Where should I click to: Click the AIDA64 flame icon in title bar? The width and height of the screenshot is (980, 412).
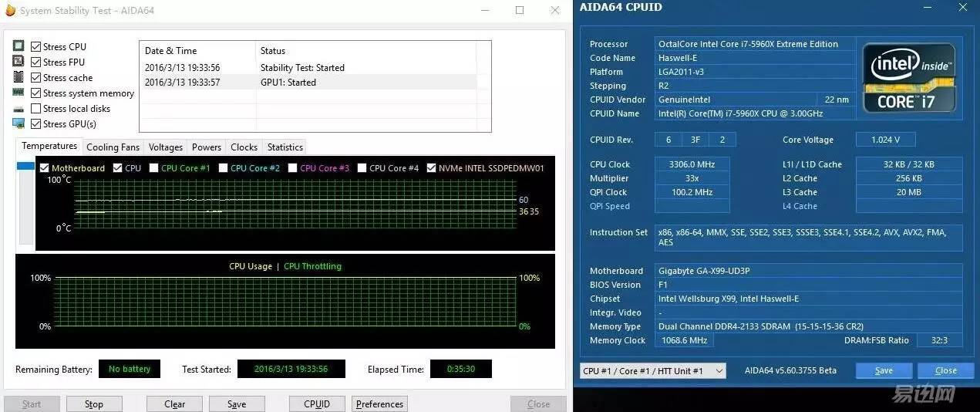(11, 10)
